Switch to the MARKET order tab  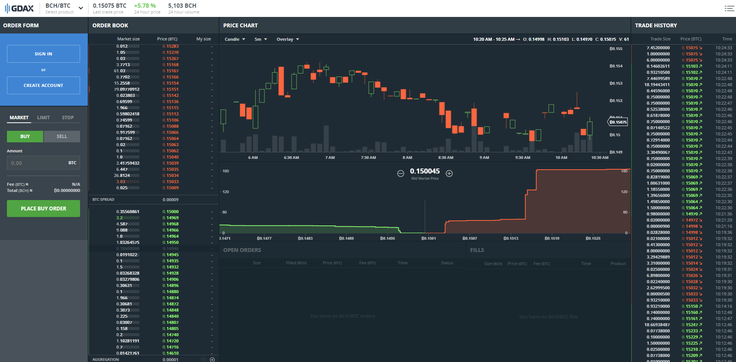click(19, 117)
